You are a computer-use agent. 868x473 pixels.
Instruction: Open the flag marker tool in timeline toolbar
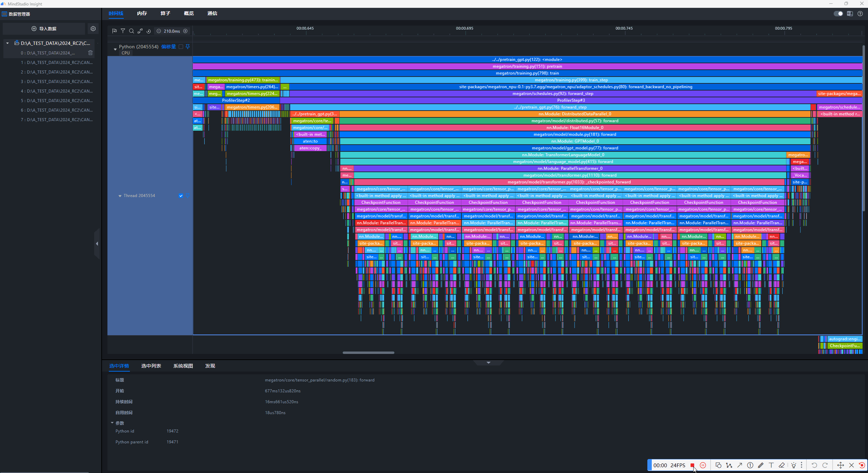pyautogui.click(x=115, y=31)
